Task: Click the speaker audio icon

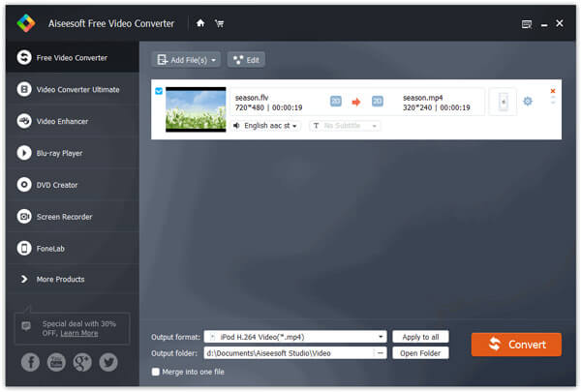Action: (x=236, y=126)
